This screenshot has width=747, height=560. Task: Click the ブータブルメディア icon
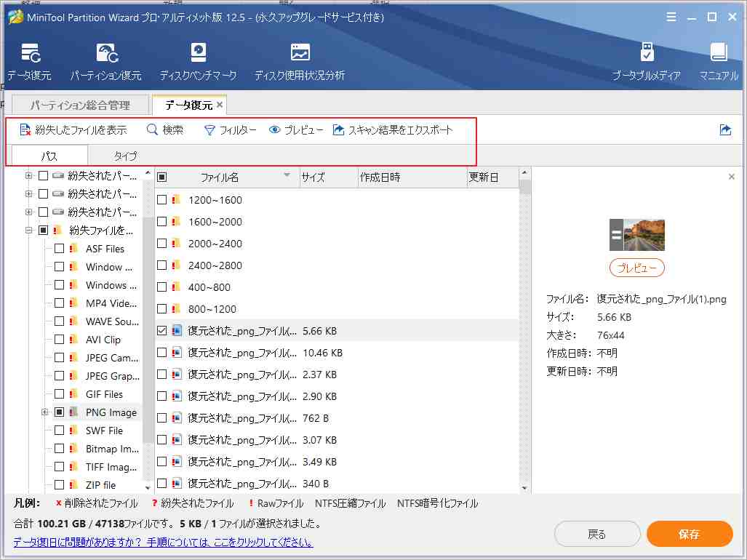(647, 52)
